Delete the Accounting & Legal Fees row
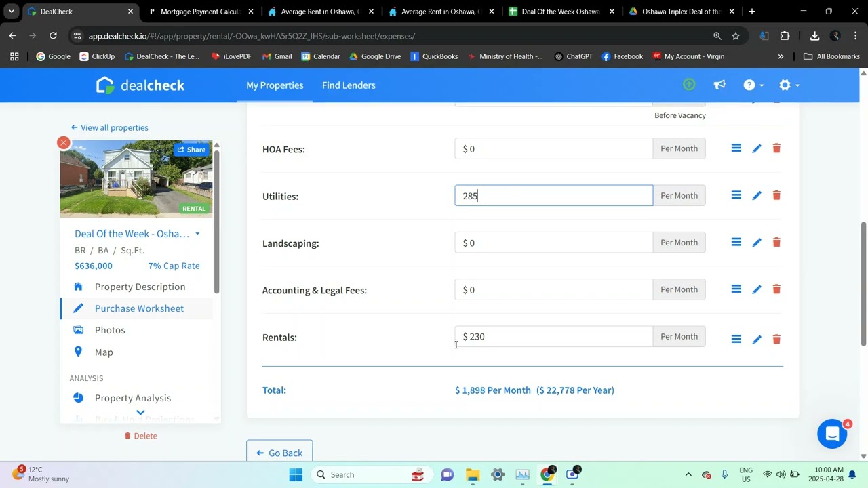Screen dimensions: 868x488 pos(776,289)
